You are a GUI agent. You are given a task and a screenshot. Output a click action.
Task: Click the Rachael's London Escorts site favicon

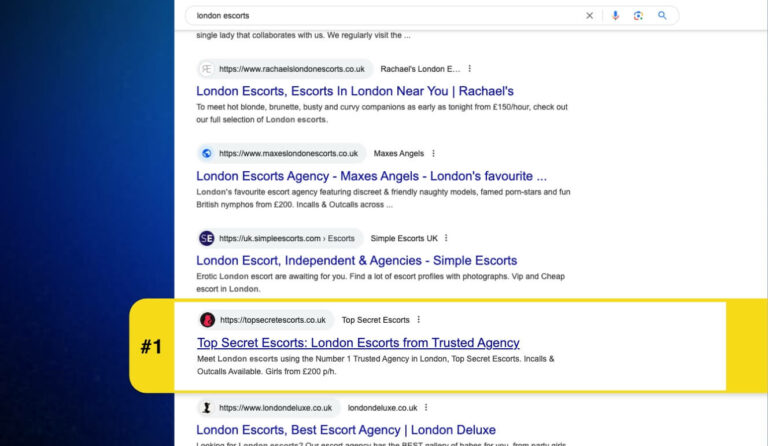[207, 69]
